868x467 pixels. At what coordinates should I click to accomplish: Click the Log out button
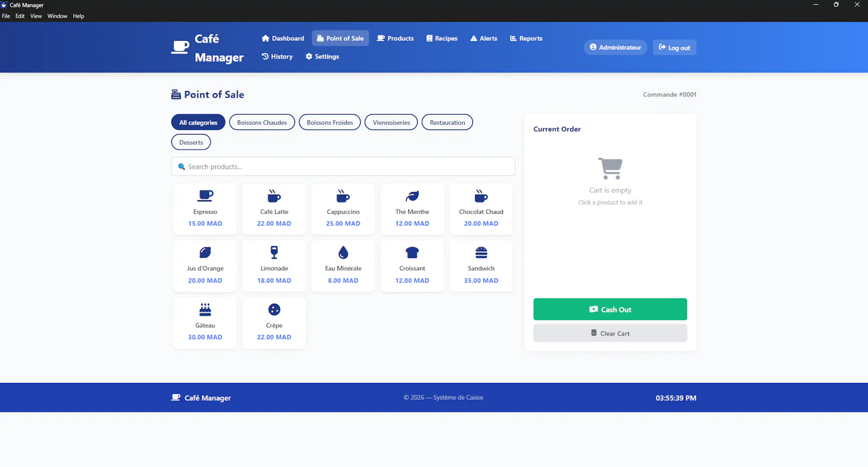click(674, 48)
